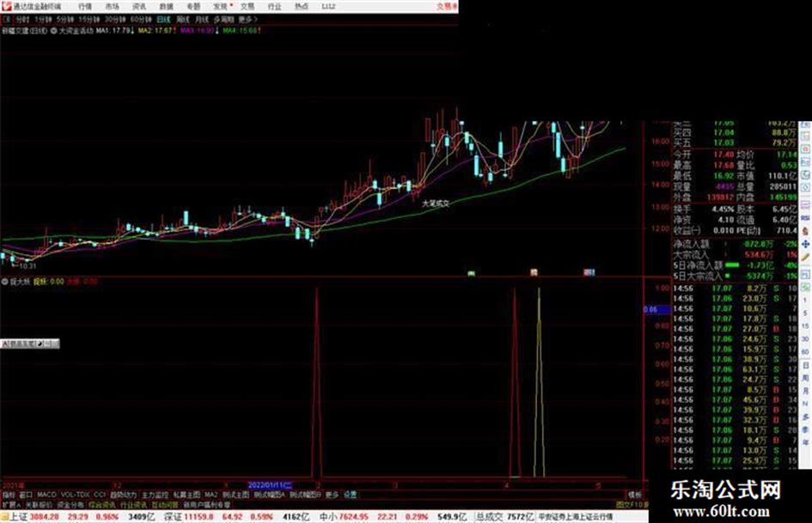Open 设置 in indicator bar
812x523 pixels.
350,495
